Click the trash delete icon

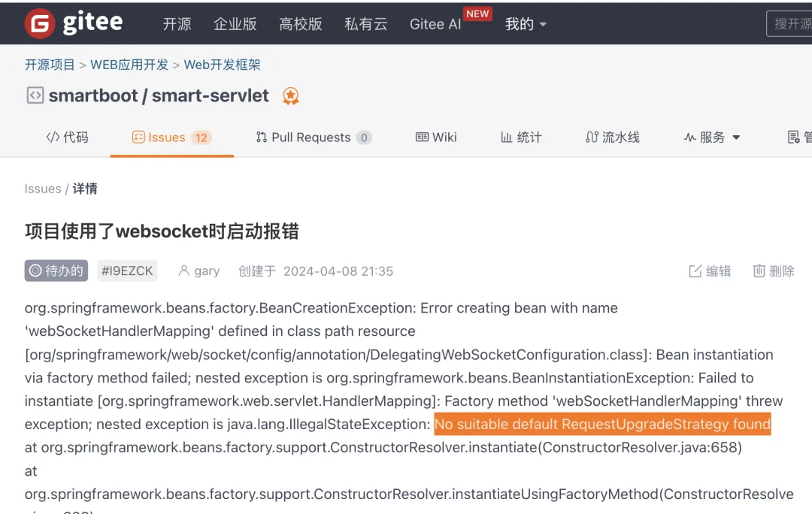(x=759, y=271)
